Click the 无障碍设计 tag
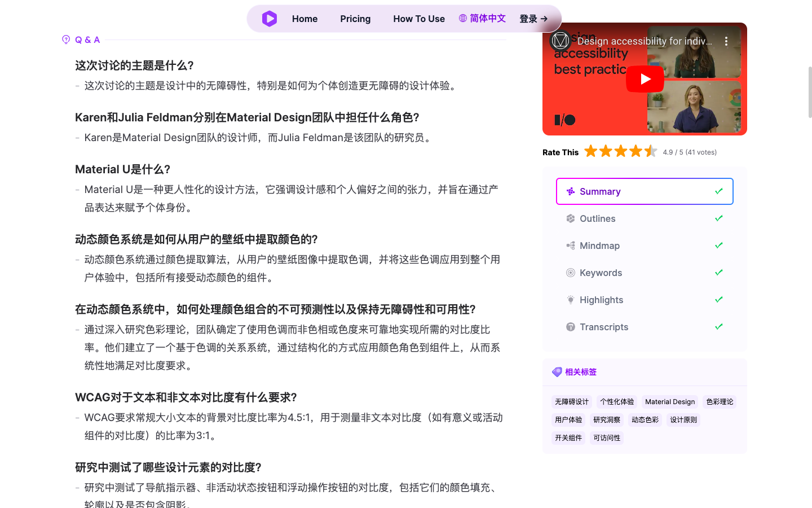812x508 pixels. point(572,402)
